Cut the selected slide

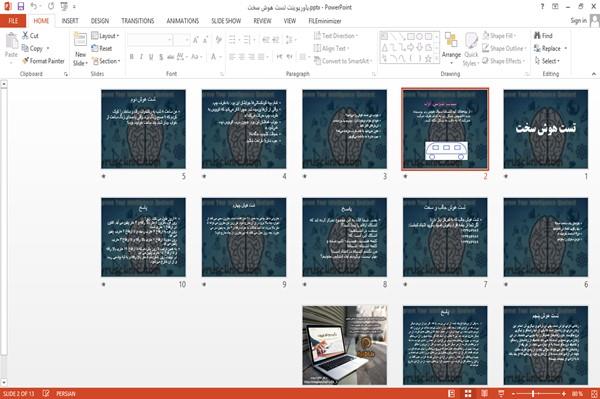click(30, 36)
